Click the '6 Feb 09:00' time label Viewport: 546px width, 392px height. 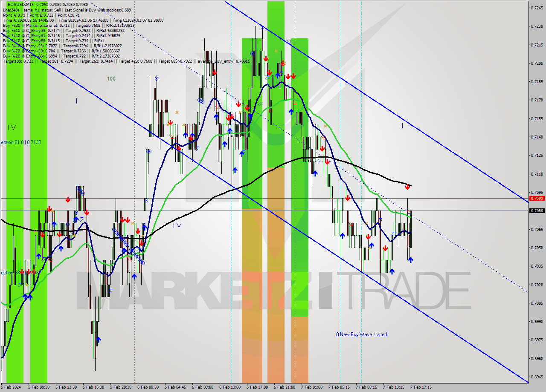[203, 387]
